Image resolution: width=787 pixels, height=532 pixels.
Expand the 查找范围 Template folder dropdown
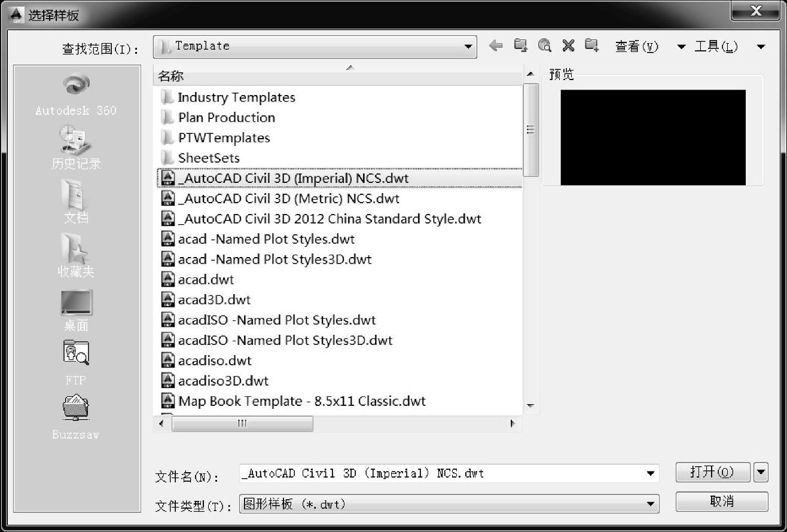[x=468, y=47]
